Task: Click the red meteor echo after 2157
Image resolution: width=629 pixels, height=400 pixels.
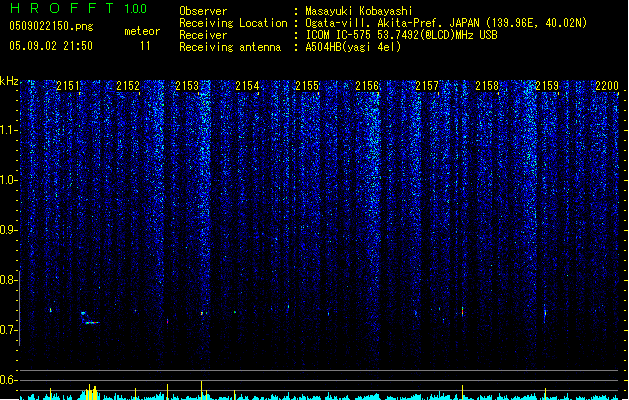Action: tap(463, 311)
